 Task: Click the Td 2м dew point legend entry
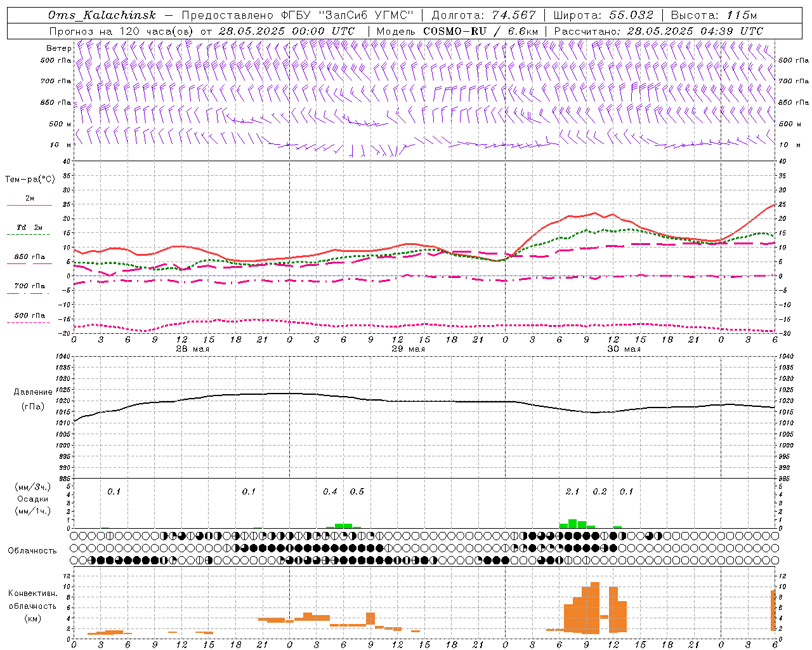click(30, 227)
